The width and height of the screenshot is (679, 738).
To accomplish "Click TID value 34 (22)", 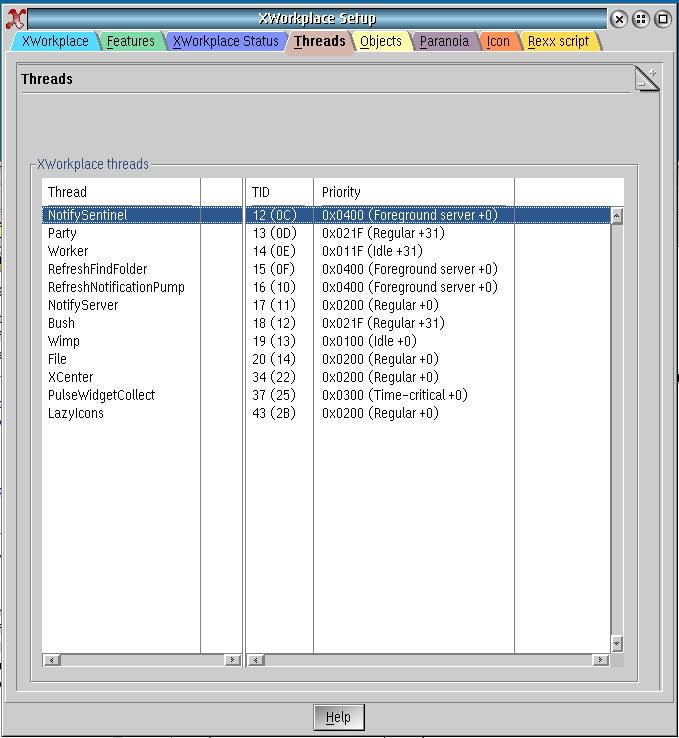I will 274,377.
